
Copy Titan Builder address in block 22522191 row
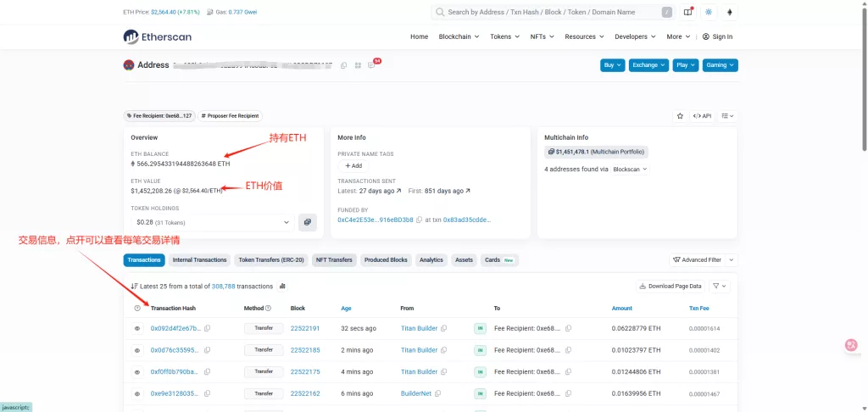[x=444, y=328]
